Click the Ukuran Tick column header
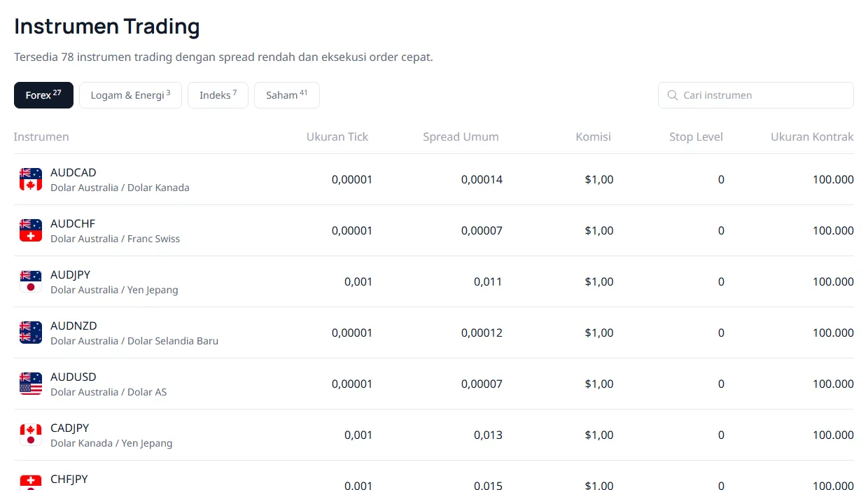The height and width of the screenshot is (490, 868). pyautogui.click(x=337, y=136)
